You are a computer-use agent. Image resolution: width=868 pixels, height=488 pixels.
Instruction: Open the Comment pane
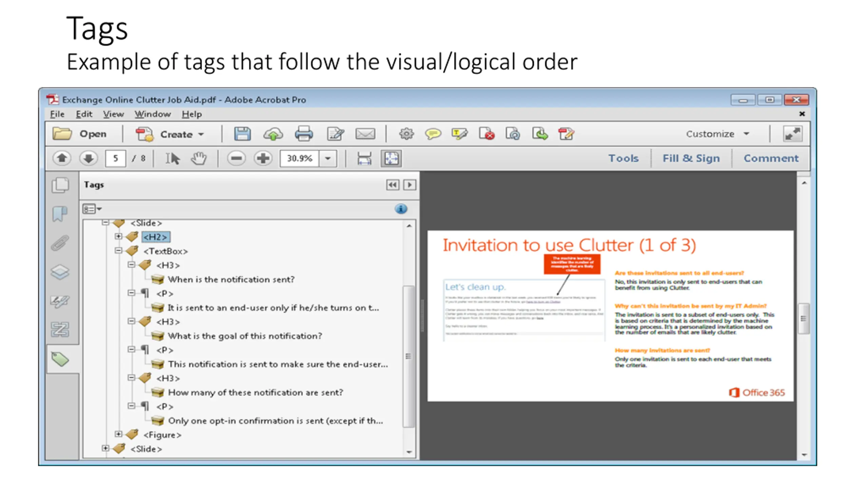(x=771, y=158)
